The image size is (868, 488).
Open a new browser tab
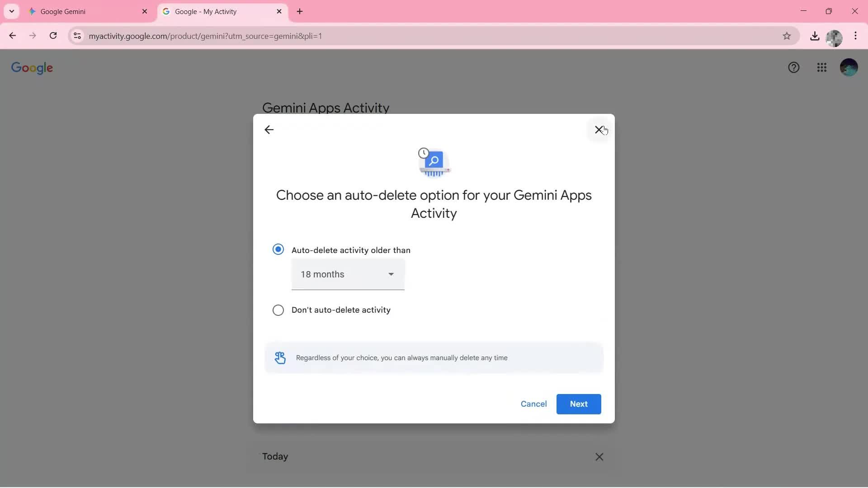[300, 11]
